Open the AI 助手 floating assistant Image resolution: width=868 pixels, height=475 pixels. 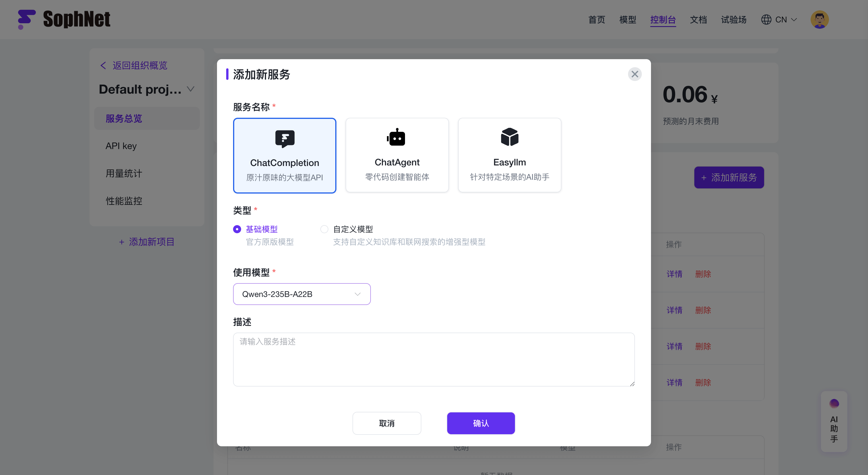(834, 421)
